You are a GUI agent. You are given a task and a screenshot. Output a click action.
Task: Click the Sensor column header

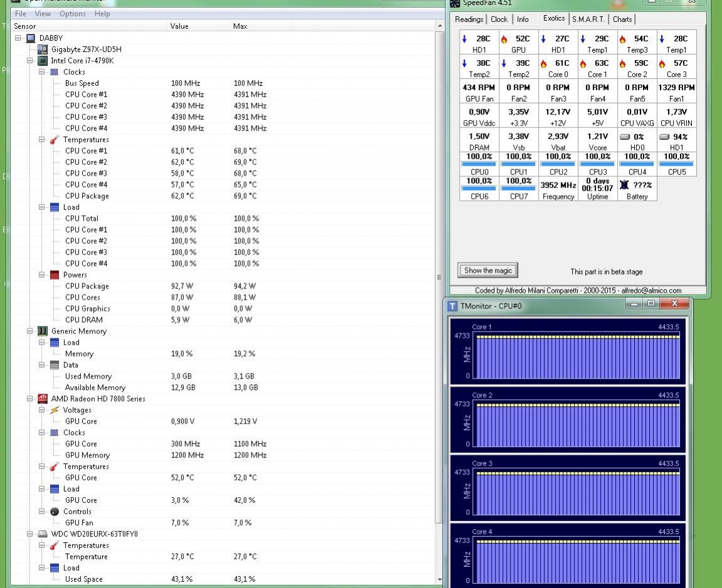coord(88,26)
